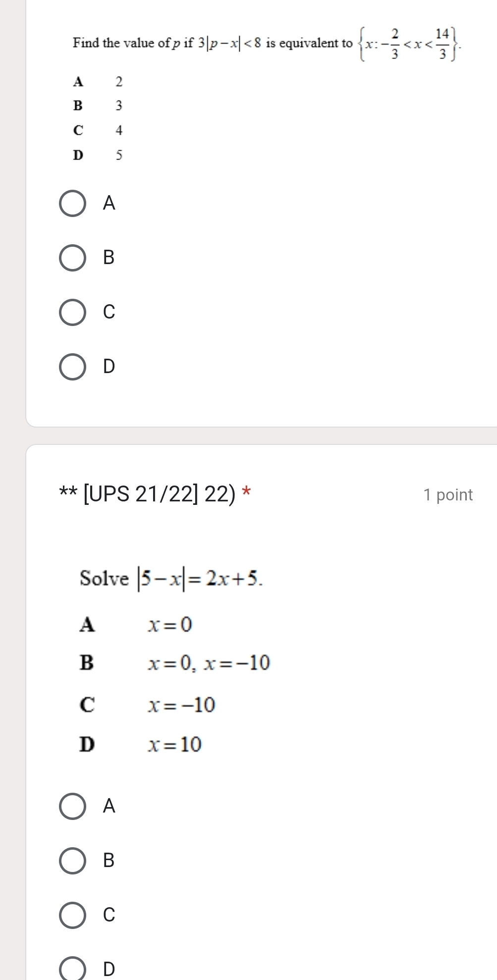This screenshot has width=497, height=980.
Task: Pick option D in the second question
Action: [73, 969]
